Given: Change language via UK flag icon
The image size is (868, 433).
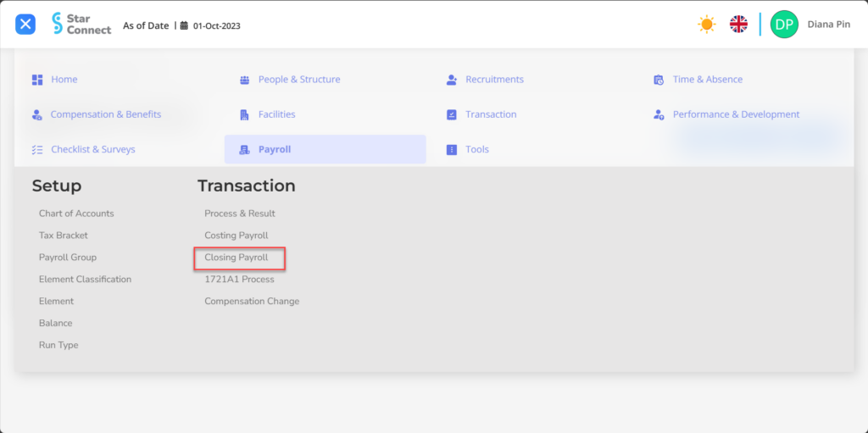Looking at the screenshot, I should click(x=738, y=25).
